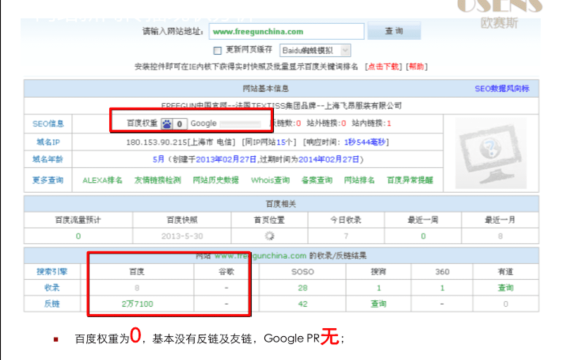Screen dimensions: 570x360
Task: Click the SOSO column header
Action: click(x=302, y=272)
